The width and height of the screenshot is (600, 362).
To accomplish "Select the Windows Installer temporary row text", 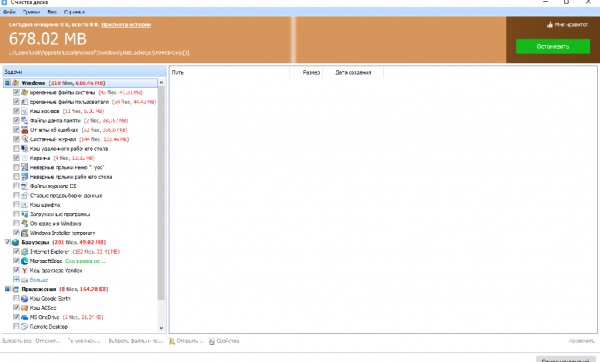I will pyautogui.click(x=62, y=233).
